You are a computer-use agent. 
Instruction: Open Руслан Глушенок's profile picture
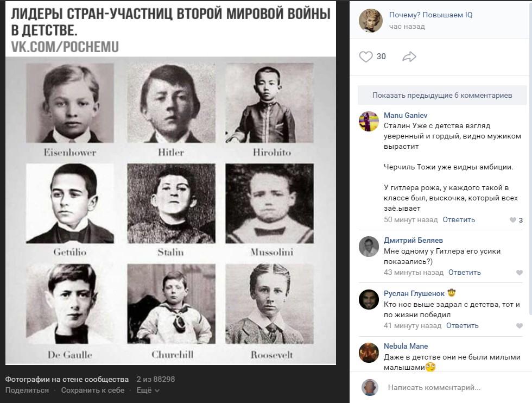pyautogui.click(x=369, y=299)
